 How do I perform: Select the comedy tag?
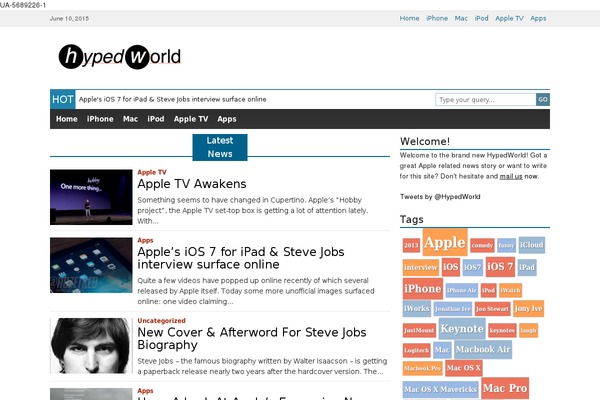[x=482, y=245]
